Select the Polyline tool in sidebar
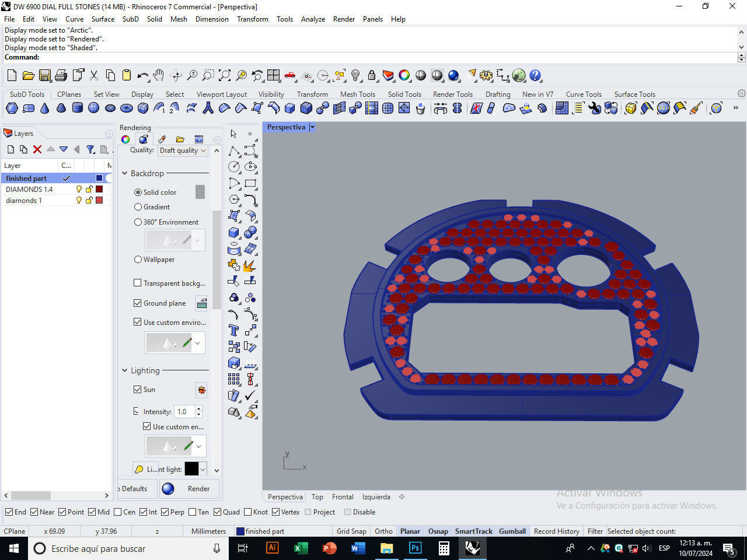The height and width of the screenshot is (560, 747). [x=234, y=150]
